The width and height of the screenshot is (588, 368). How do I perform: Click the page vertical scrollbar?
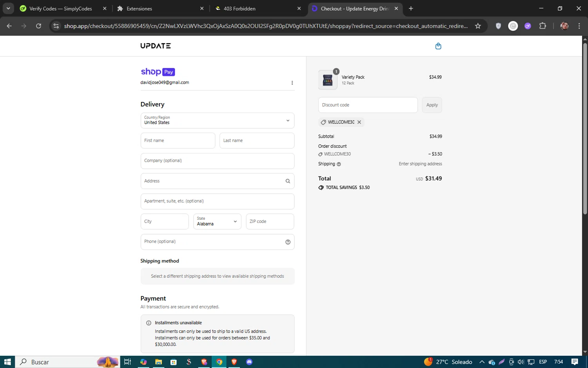click(x=585, y=128)
